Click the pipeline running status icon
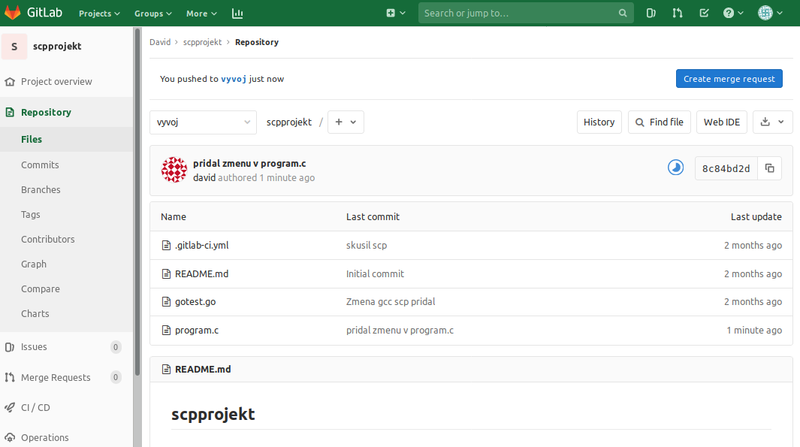 point(676,167)
